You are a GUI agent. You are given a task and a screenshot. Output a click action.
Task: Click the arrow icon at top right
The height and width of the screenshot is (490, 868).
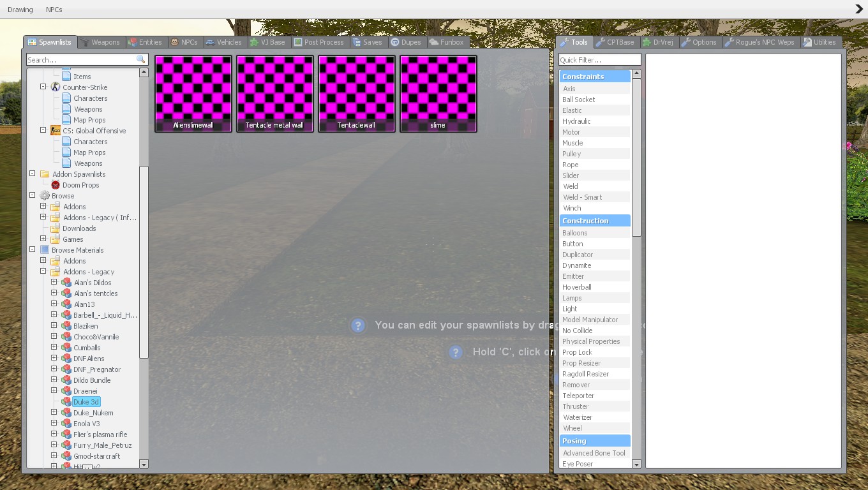pyautogui.click(x=859, y=9)
